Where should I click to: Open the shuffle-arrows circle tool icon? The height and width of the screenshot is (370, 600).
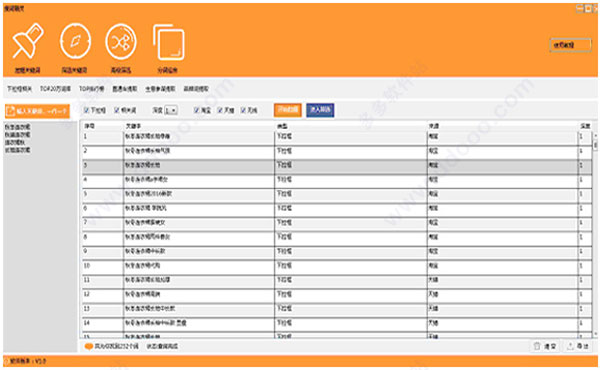(121, 42)
